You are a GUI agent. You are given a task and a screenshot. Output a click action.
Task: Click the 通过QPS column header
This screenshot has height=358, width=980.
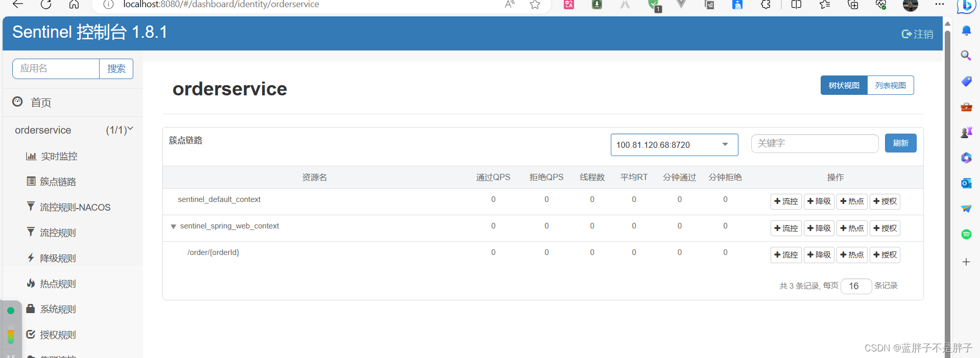point(493,177)
